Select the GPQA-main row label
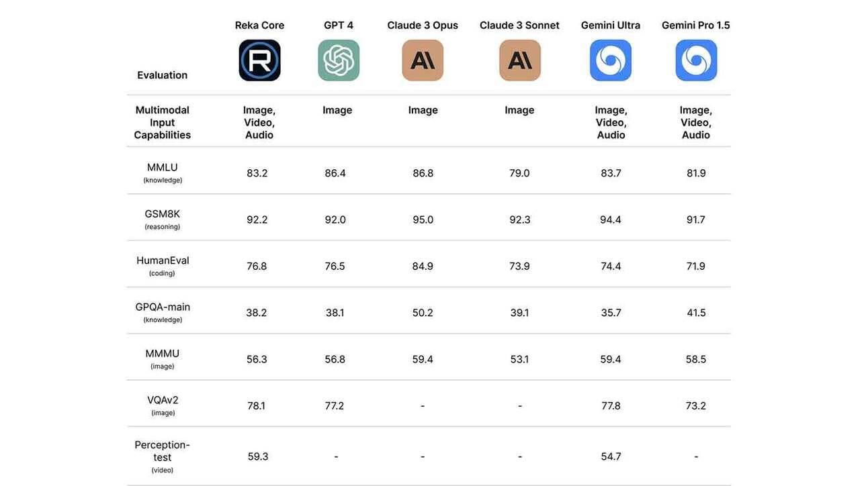 click(163, 312)
